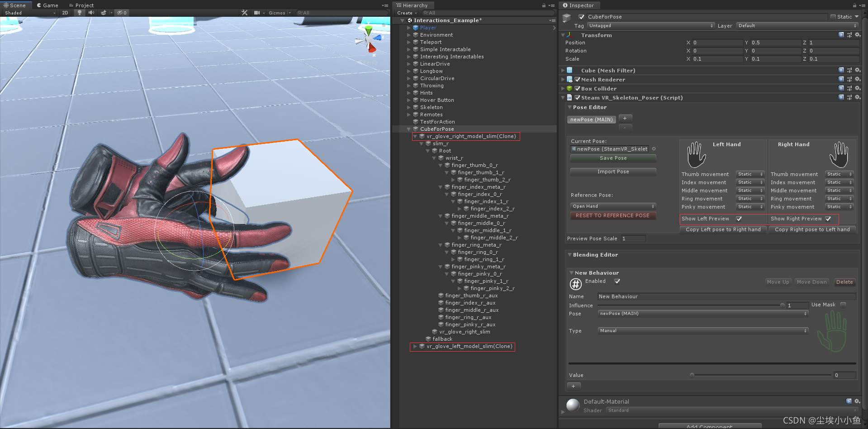Open Cube Mesh Filter gear menu
This screenshot has width=868, height=429.
point(858,70)
